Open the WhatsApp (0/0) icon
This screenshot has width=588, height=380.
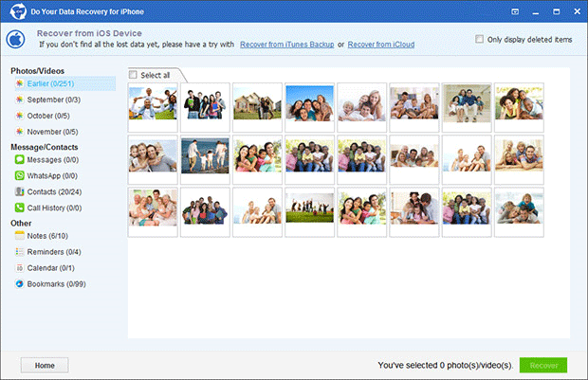pyautogui.click(x=19, y=175)
